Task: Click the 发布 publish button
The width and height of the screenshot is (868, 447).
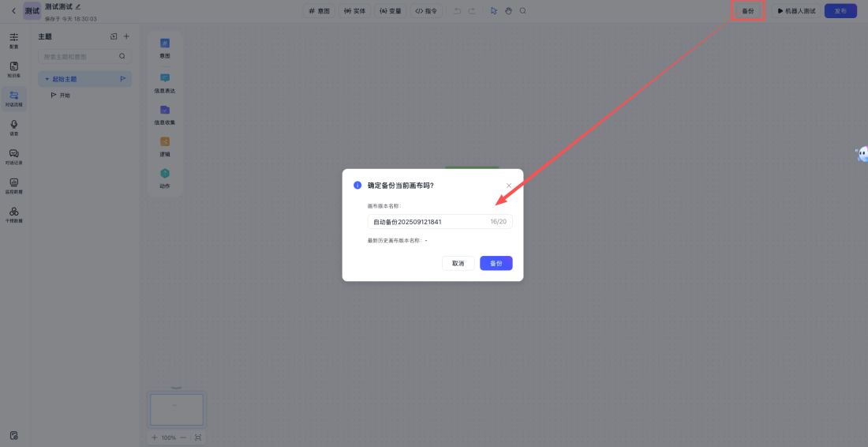Action: tap(840, 11)
